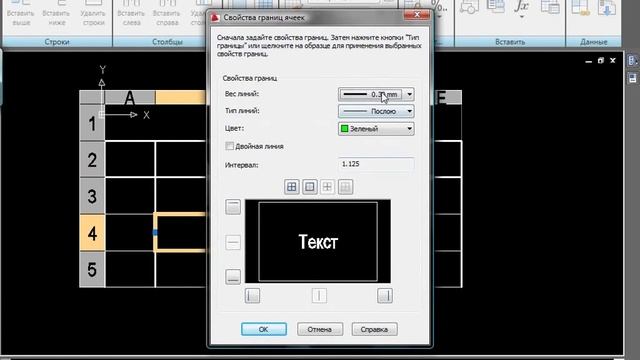Open help via 'Справка' button
640x360 pixels.
(x=374, y=329)
